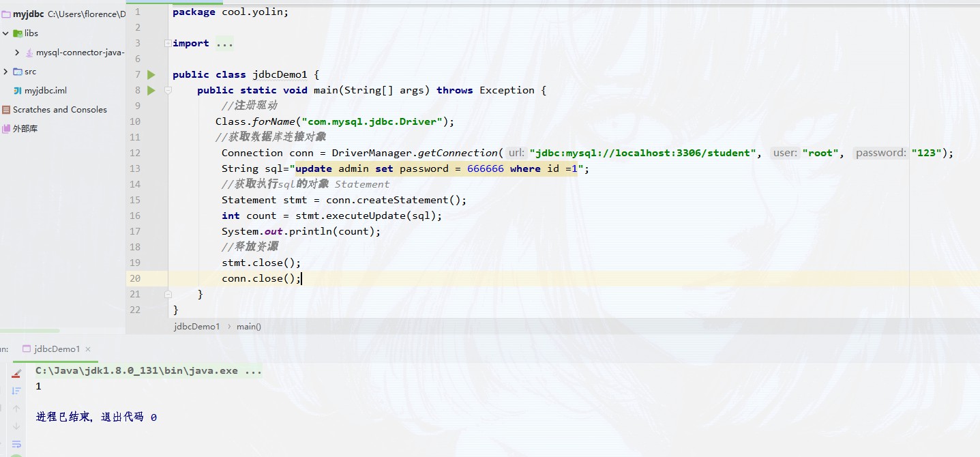Click main() in the editor breadcrumb

pos(248,326)
